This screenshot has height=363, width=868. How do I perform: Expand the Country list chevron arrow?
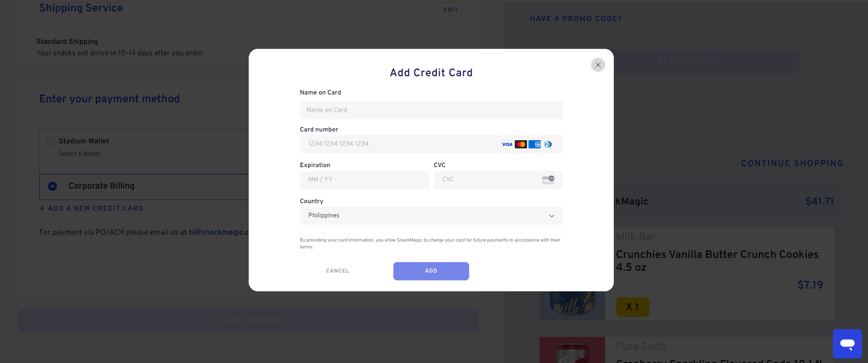[552, 216]
